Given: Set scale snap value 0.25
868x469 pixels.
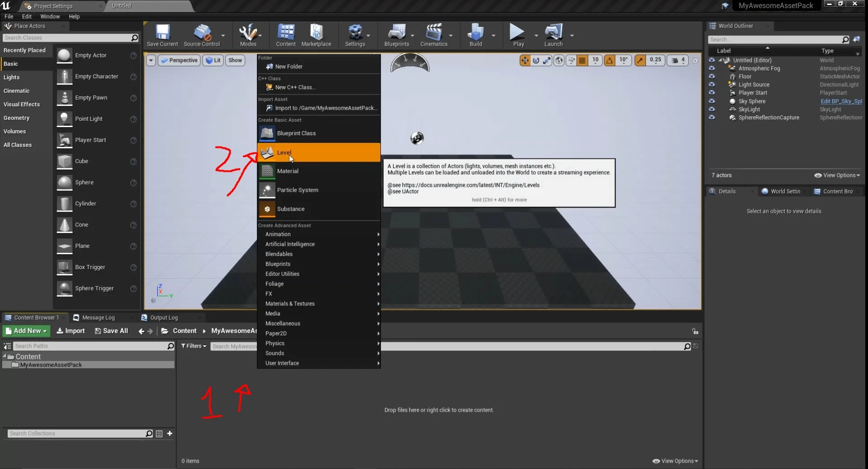Looking at the screenshot, I should pos(655,60).
